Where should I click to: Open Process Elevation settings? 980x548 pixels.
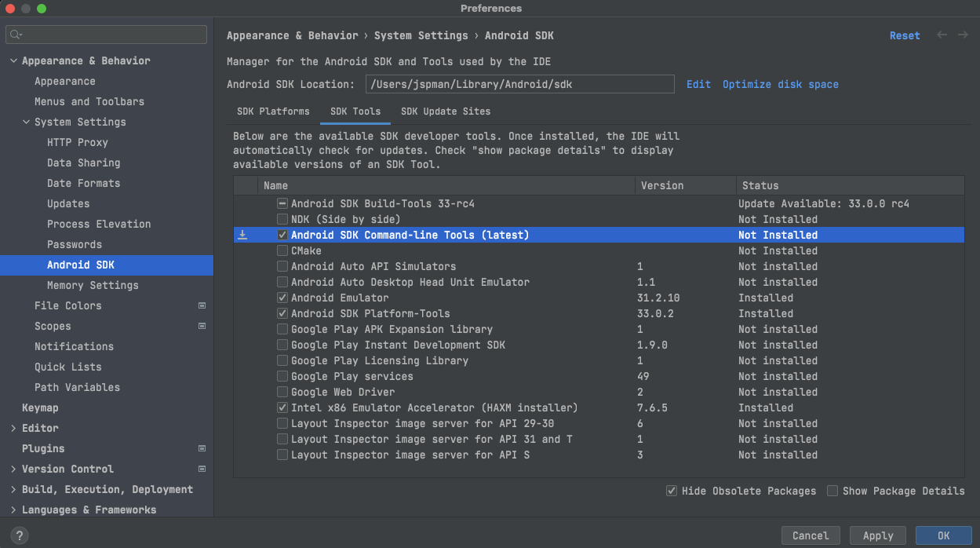click(99, 224)
